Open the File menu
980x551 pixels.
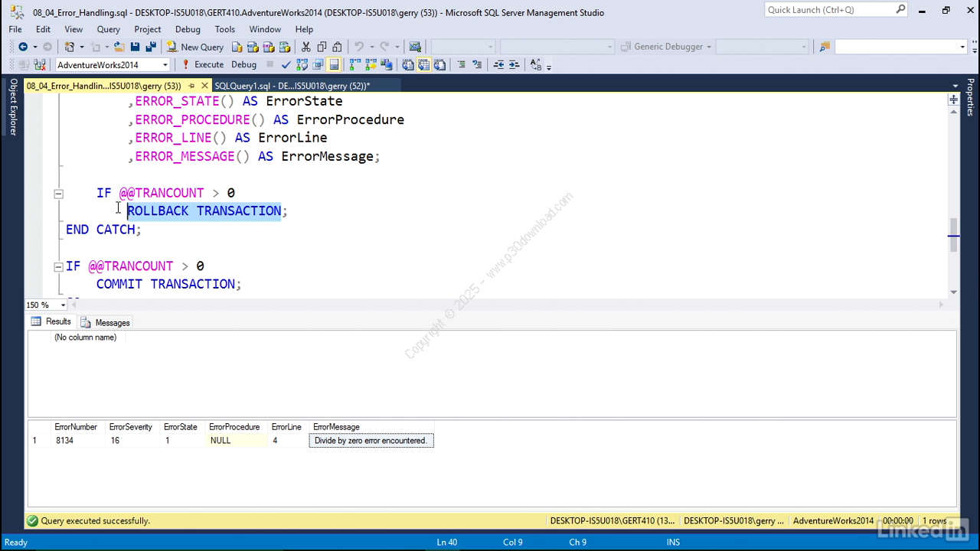tap(15, 29)
